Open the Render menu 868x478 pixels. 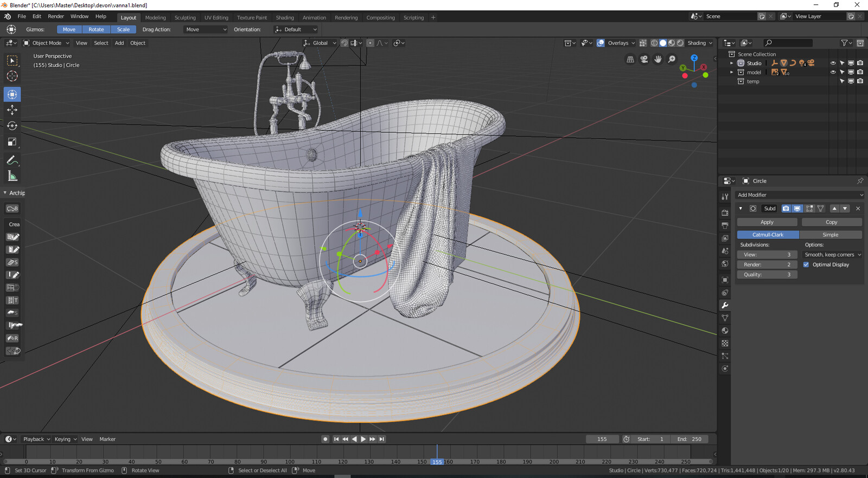coord(56,17)
